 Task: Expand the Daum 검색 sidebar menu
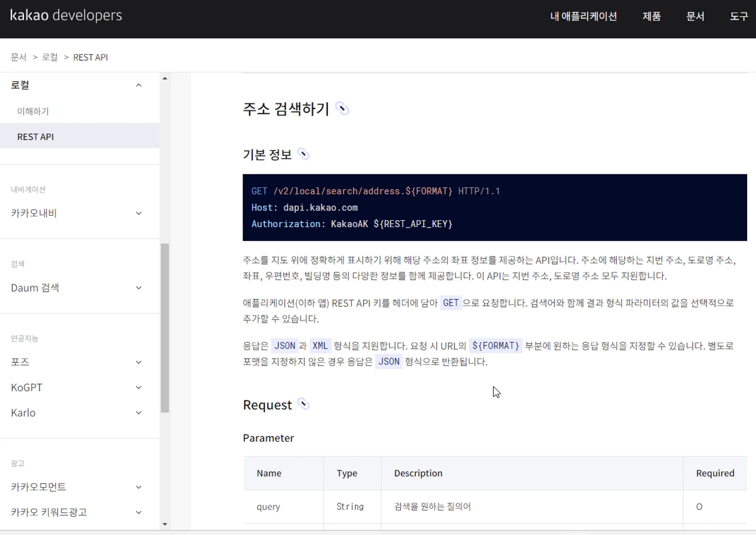[139, 288]
